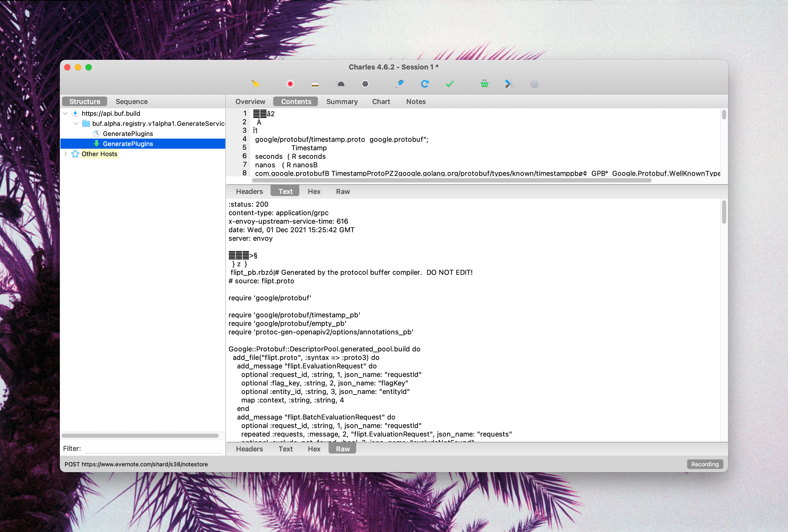Toggle SSL proxying padlock icon
This screenshot has width=788, height=532.
(x=315, y=84)
